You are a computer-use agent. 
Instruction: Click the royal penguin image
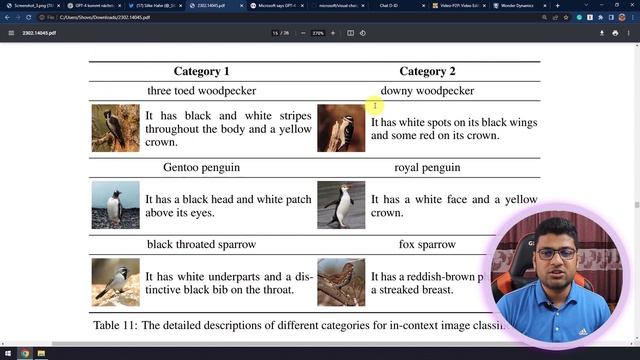pos(341,205)
